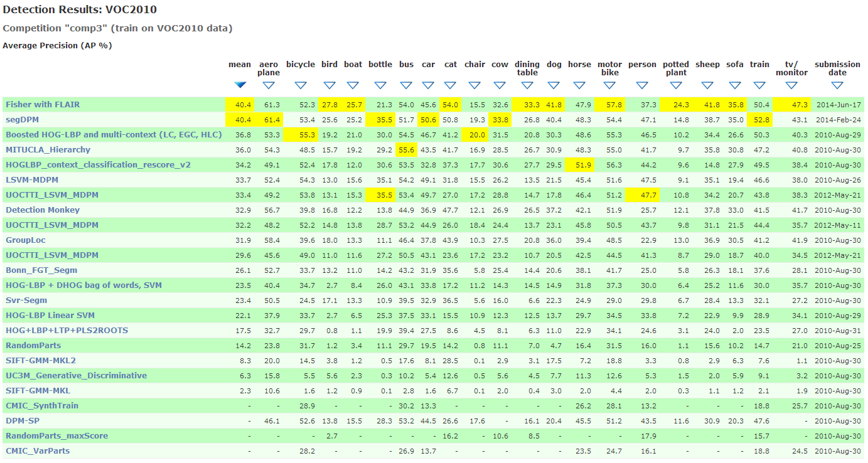
Task: Open the Svr-Segm method link
Action: 27,301
